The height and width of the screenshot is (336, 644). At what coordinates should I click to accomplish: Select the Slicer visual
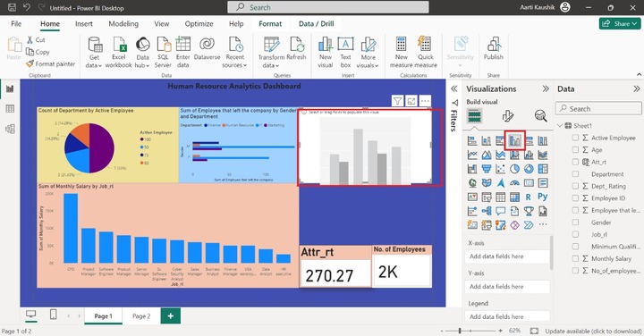point(487,197)
